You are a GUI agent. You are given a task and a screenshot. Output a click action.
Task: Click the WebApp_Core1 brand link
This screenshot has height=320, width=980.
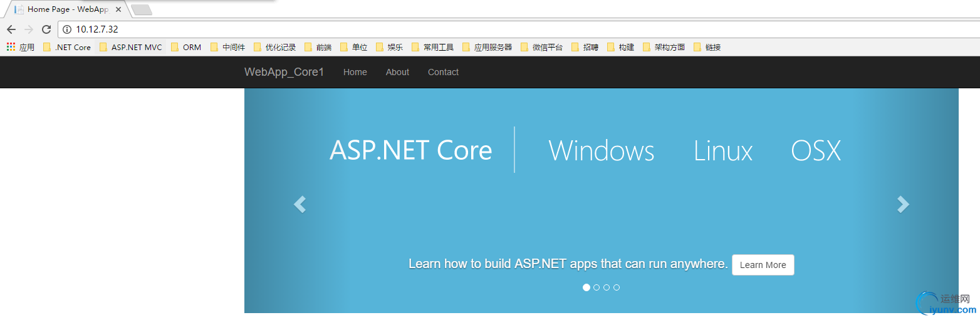pyautogui.click(x=284, y=72)
